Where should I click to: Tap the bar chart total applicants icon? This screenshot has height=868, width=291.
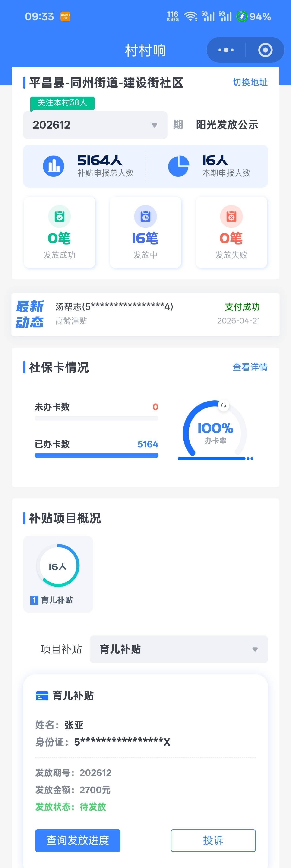click(54, 166)
